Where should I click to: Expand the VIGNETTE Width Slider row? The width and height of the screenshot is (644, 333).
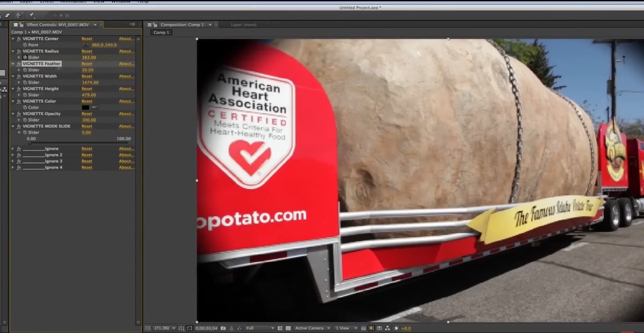[x=19, y=83]
